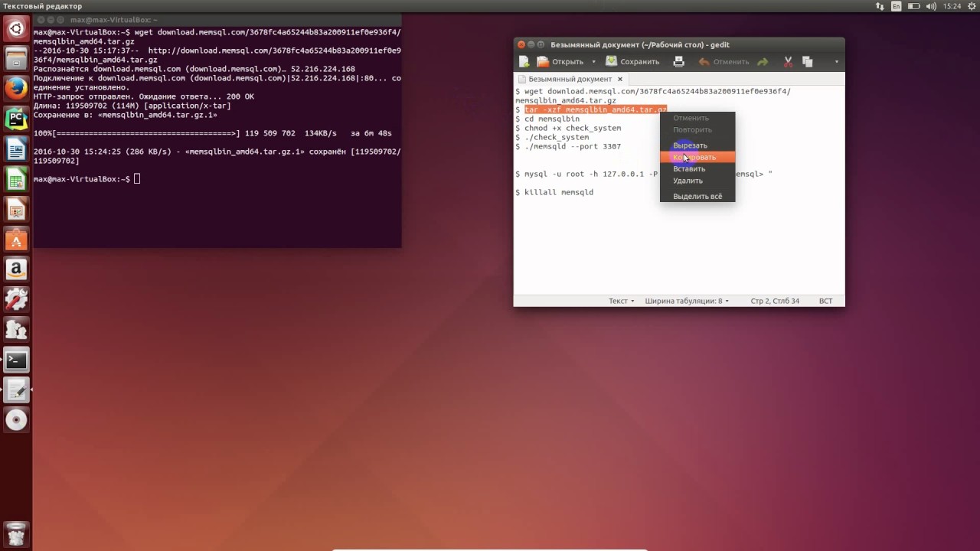Click the terminal window title bar
This screenshot has height=551, width=980.
point(217,19)
